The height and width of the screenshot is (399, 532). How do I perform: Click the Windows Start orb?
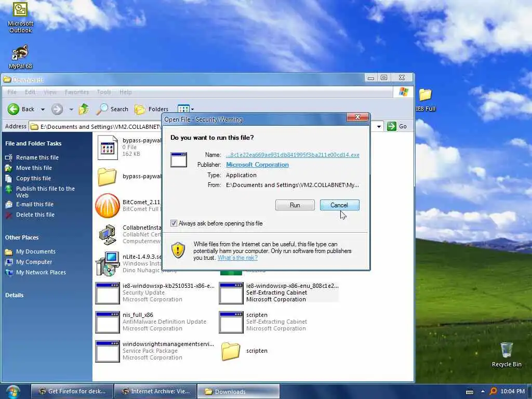pos(13,392)
